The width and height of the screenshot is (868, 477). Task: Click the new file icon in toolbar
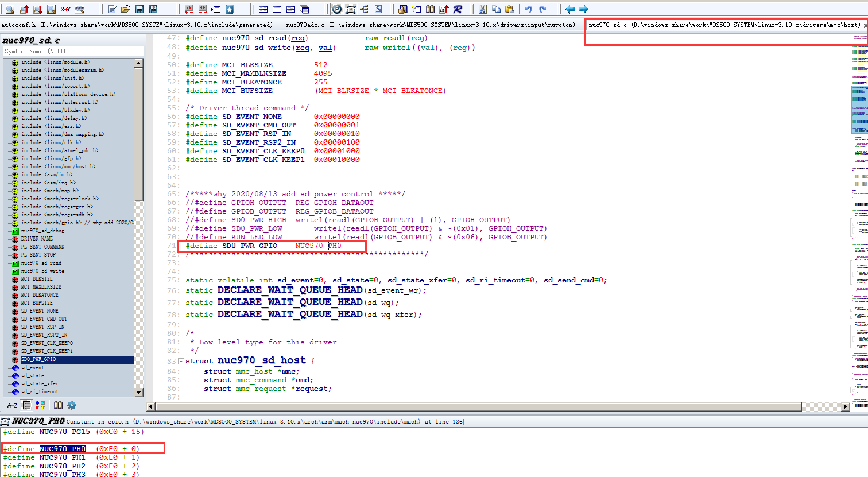click(x=112, y=9)
